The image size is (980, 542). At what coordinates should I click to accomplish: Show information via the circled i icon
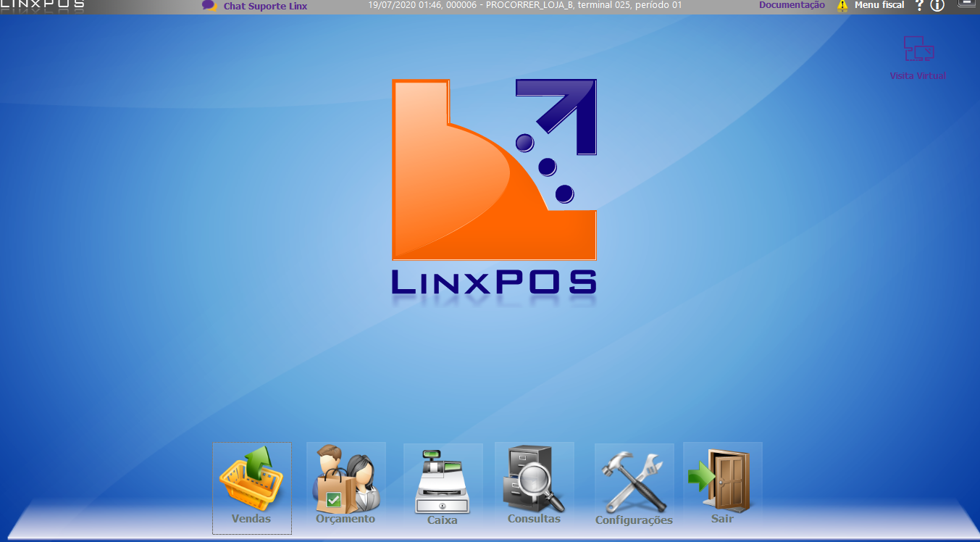click(x=937, y=6)
